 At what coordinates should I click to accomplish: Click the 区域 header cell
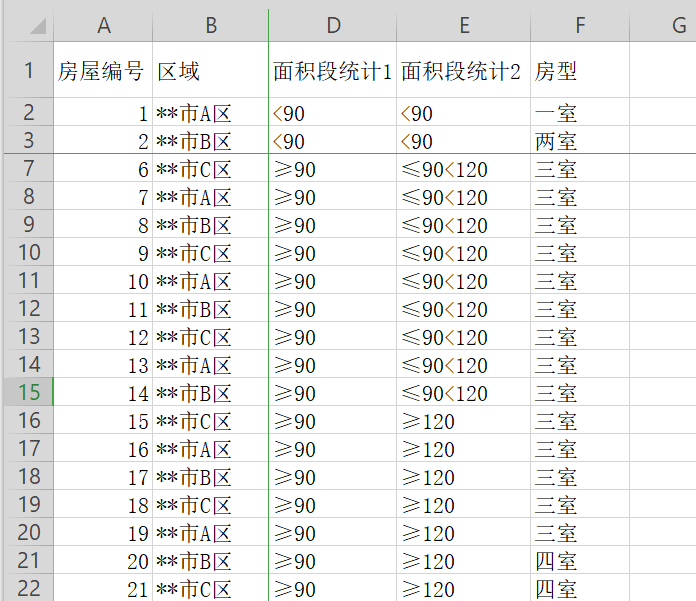[210, 71]
